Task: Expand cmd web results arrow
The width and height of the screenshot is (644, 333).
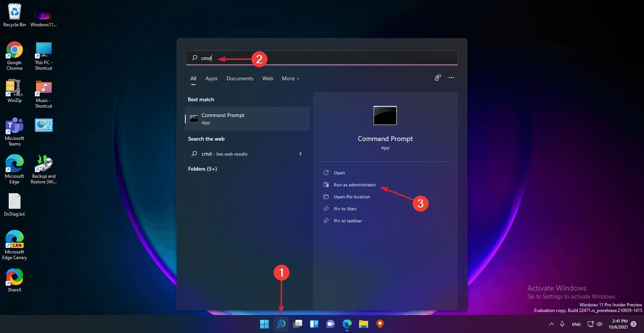Action: coord(300,154)
